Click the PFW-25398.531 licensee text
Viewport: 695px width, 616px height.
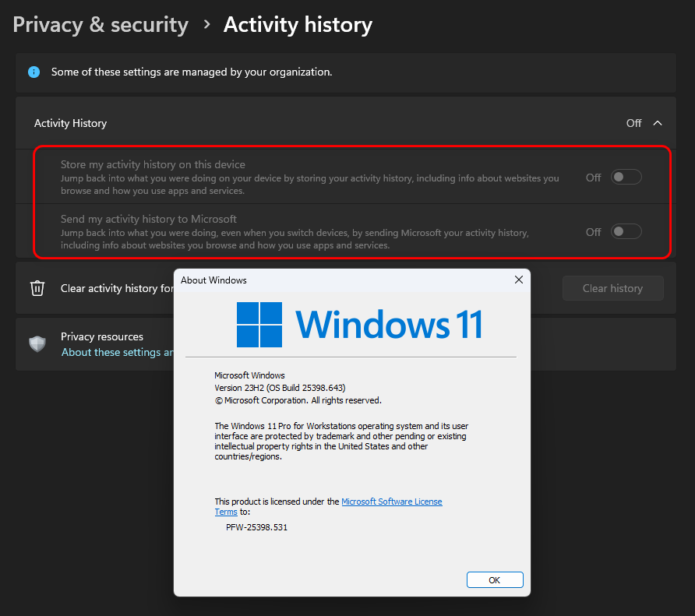click(x=256, y=527)
